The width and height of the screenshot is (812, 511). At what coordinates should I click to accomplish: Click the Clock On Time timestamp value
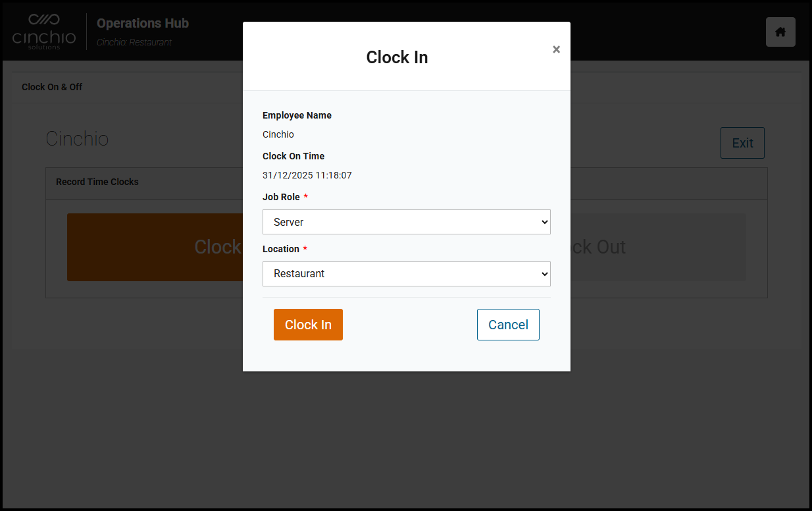[x=307, y=176]
